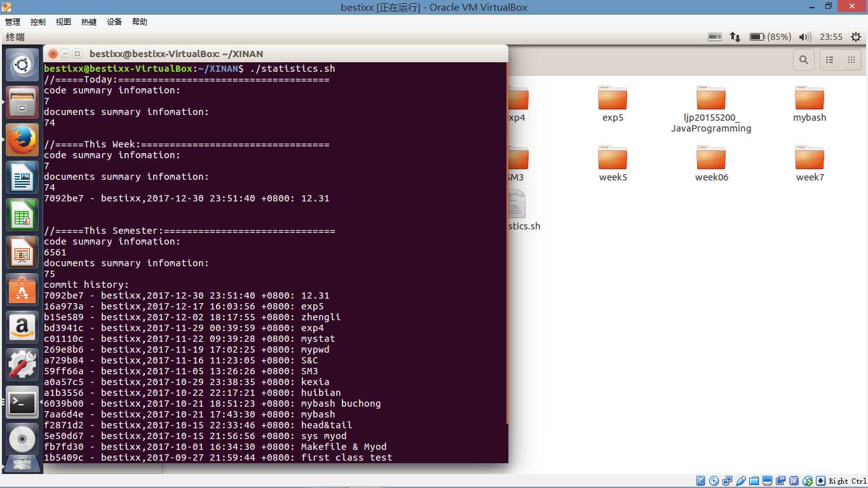Open the battery 85% indicator
Image resolution: width=868 pixels, height=488 pixels.
[770, 37]
